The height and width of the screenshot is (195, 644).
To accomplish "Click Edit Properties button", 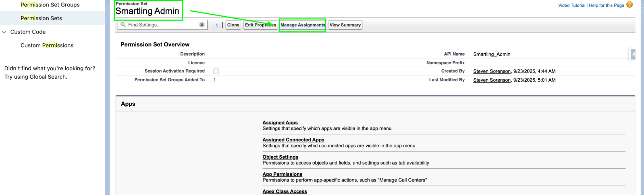I will coord(260,25).
